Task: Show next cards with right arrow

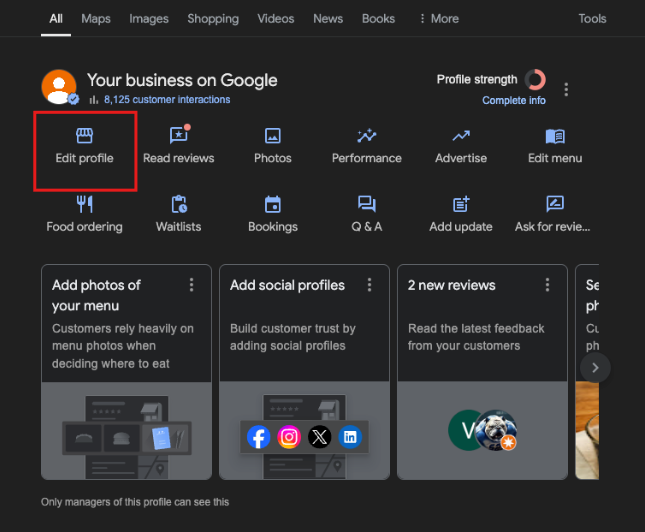Action: [x=595, y=367]
